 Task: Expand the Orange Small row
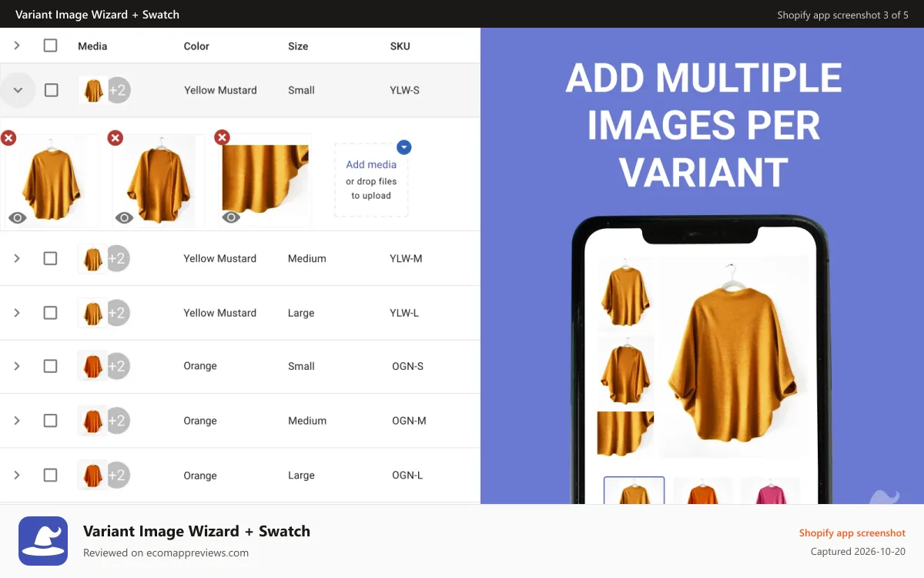[x=17, y=366]
